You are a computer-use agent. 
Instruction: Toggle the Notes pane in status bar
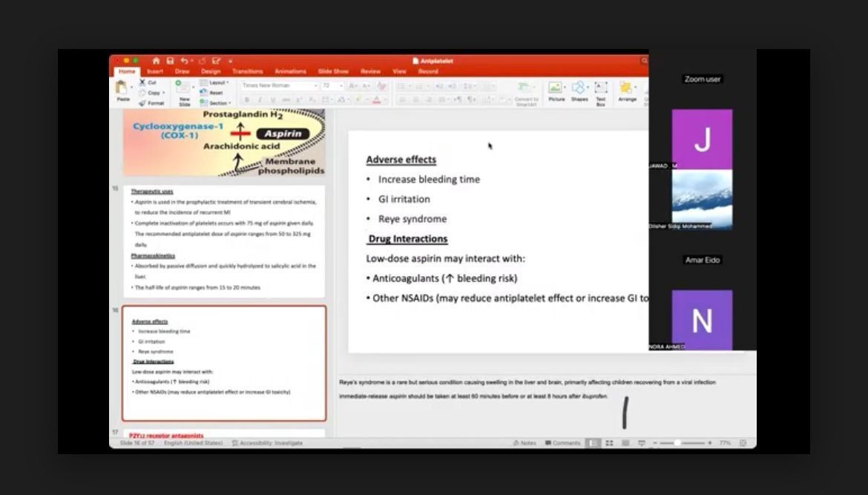pos(525,443)
